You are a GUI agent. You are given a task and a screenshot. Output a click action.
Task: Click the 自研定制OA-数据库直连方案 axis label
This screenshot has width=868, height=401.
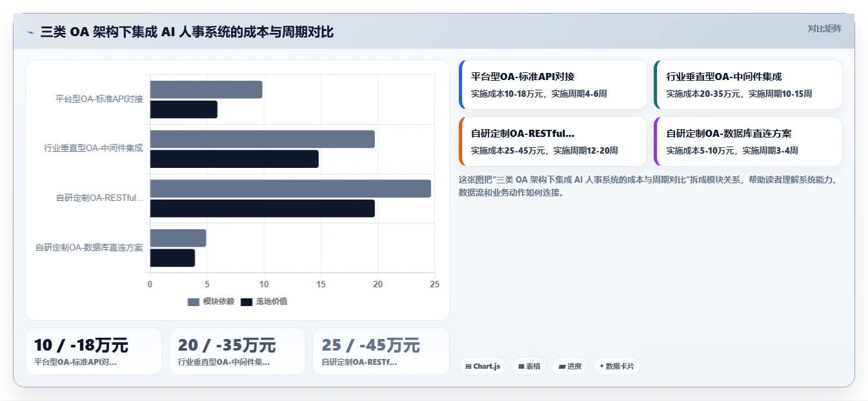89,247
